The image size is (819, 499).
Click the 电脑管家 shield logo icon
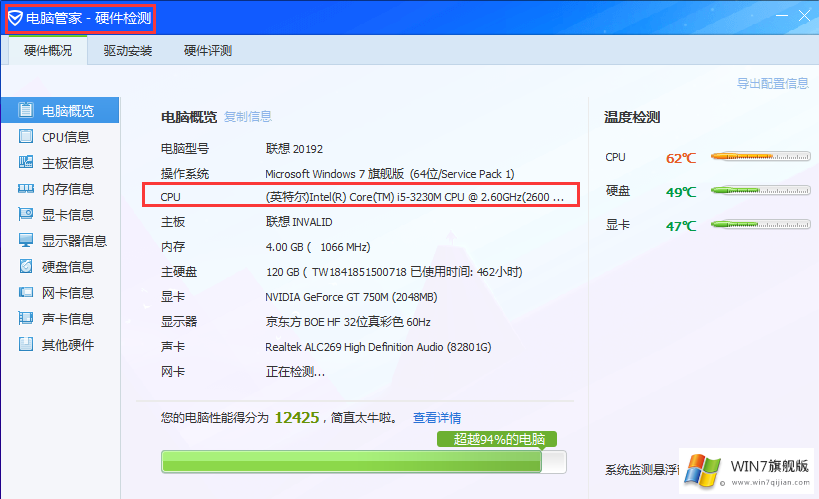point(15,18)
